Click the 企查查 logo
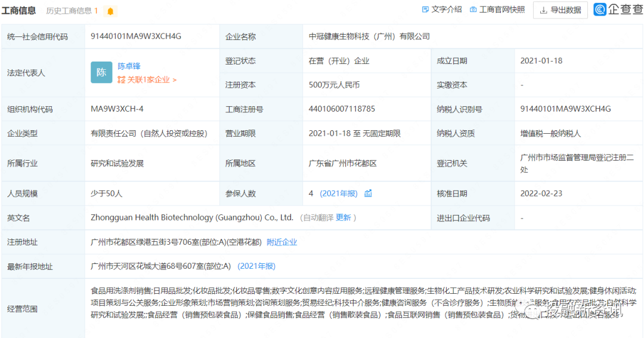 pyautogui.click(x=618, y=9)
